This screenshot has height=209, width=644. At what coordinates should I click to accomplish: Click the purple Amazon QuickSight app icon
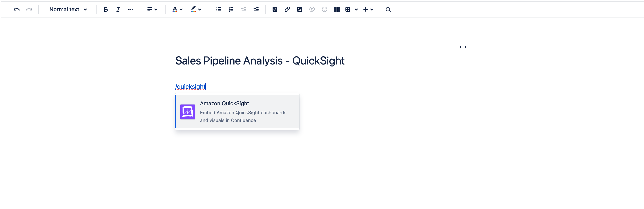[x=187, y=112]
